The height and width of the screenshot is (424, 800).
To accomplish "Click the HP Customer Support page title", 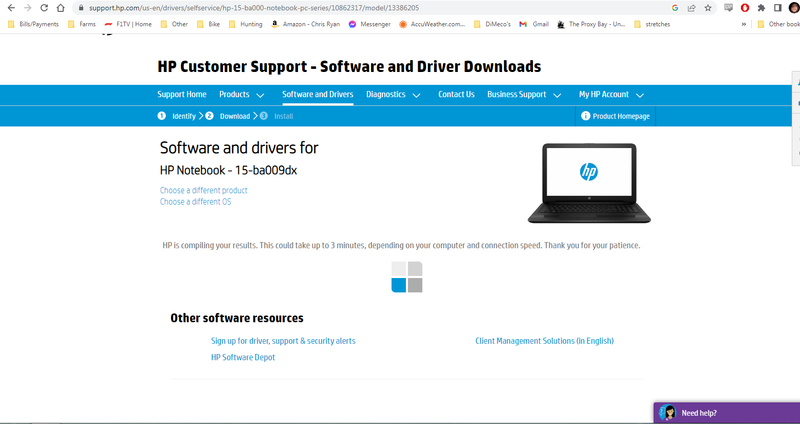I will tap(349, 67).
